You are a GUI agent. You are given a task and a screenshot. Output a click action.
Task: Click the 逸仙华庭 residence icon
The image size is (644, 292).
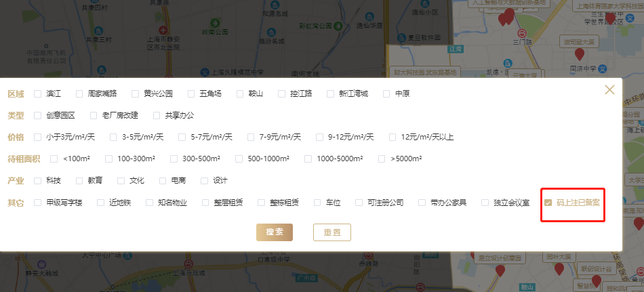pyautogui.click(x=369, y=17)
